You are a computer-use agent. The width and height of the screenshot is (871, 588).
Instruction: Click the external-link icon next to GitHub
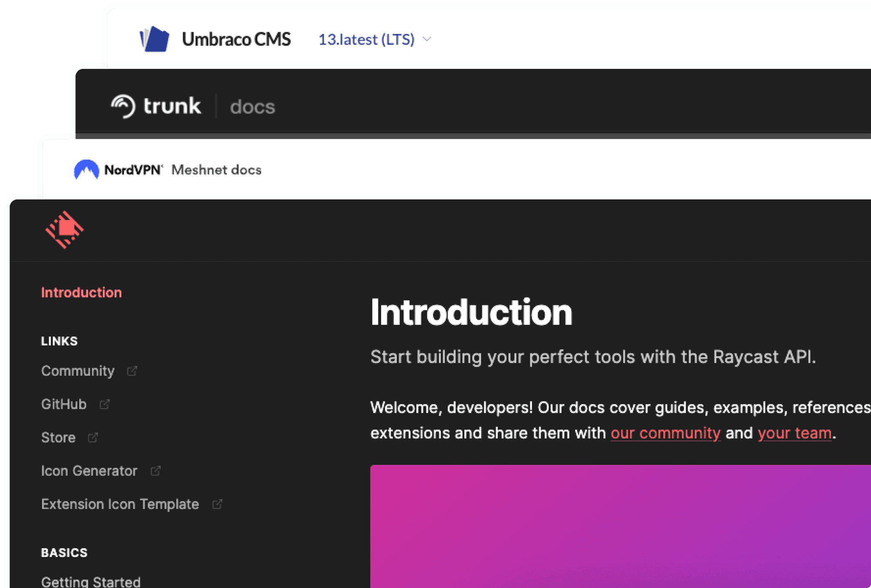105,404
